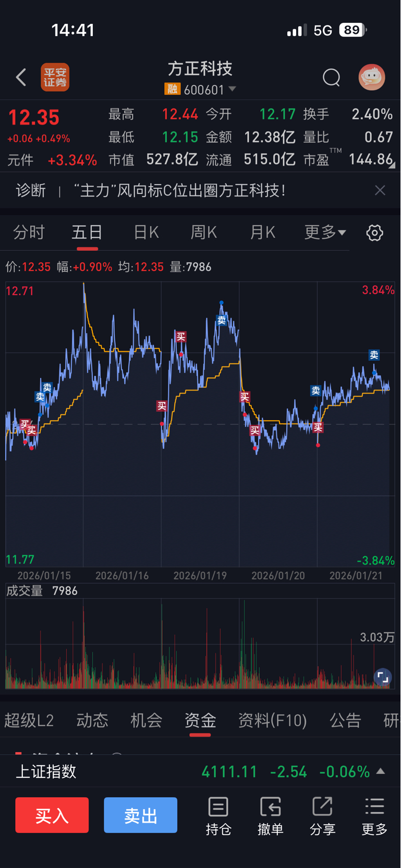
Task: Tap the 换手 value 2.40%
Action: point(372,114)
